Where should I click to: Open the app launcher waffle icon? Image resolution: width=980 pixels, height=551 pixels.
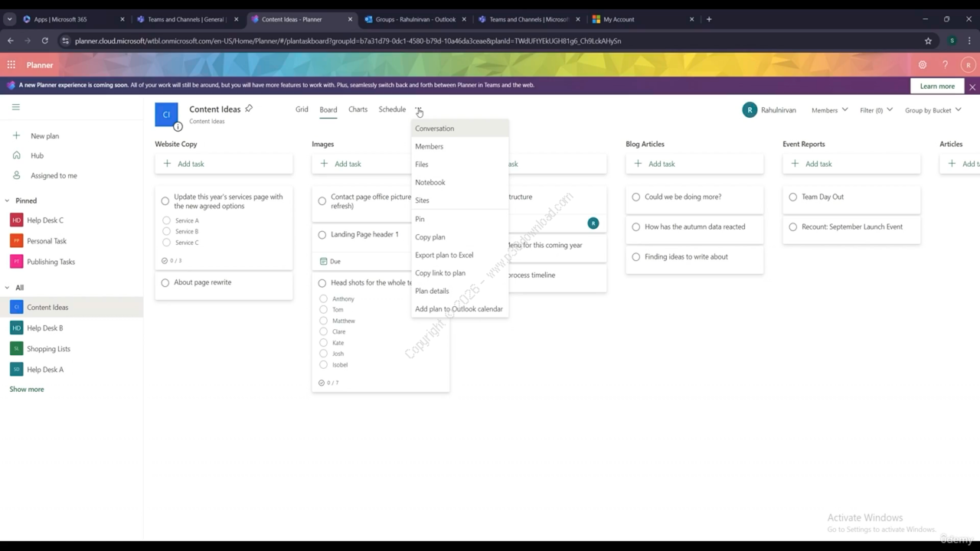click(x=11, y=65)
